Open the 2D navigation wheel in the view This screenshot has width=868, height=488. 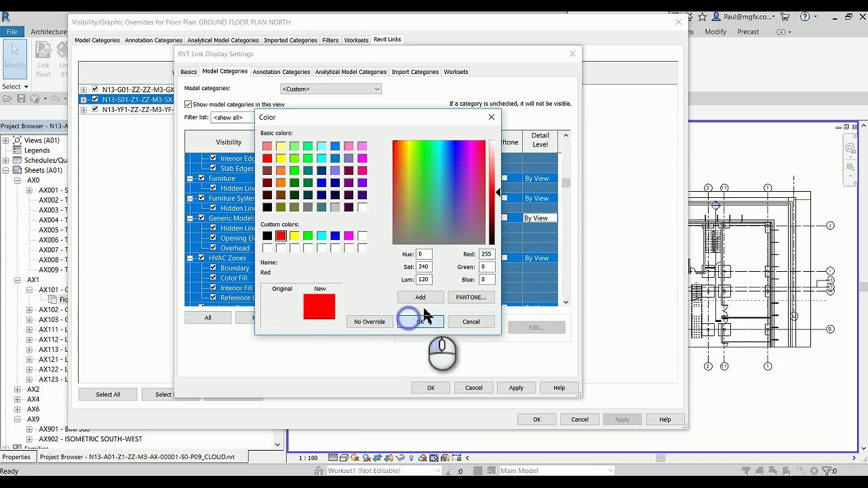[850, 148]
